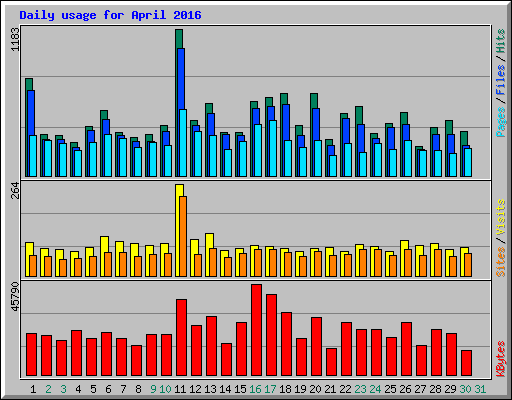Screen dimensions: 512x400
Task: Click the red KBytes bar for day 16
Action: click(256, 330)
